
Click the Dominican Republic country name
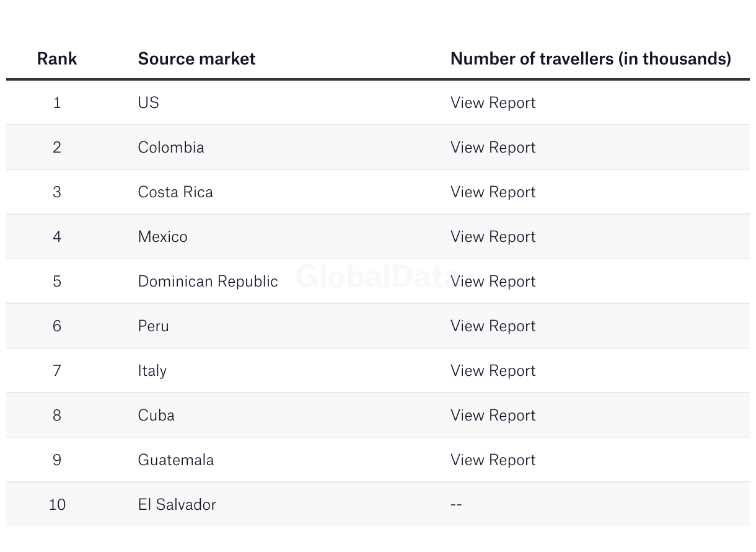coord(208,281)
